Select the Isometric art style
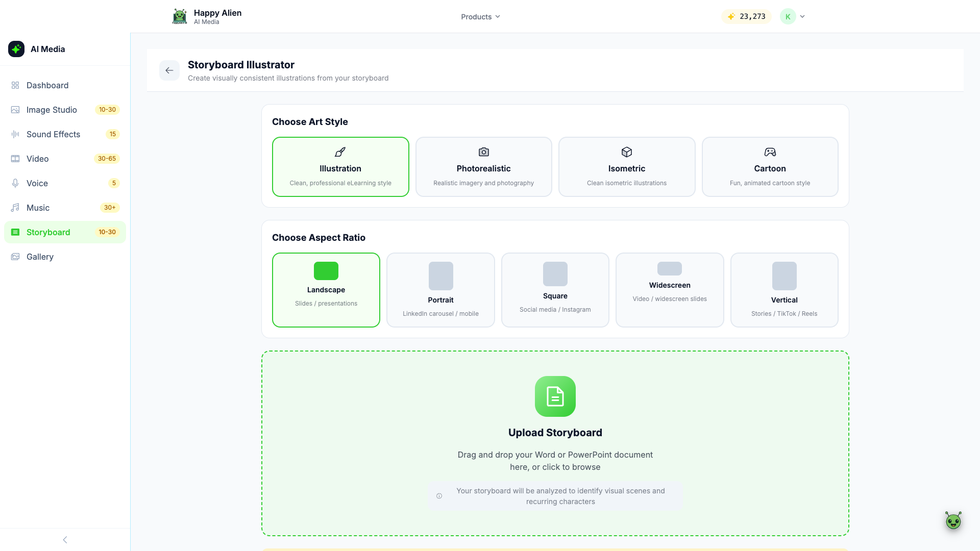The height and width of the screenshot is (551, 980). 626,167
